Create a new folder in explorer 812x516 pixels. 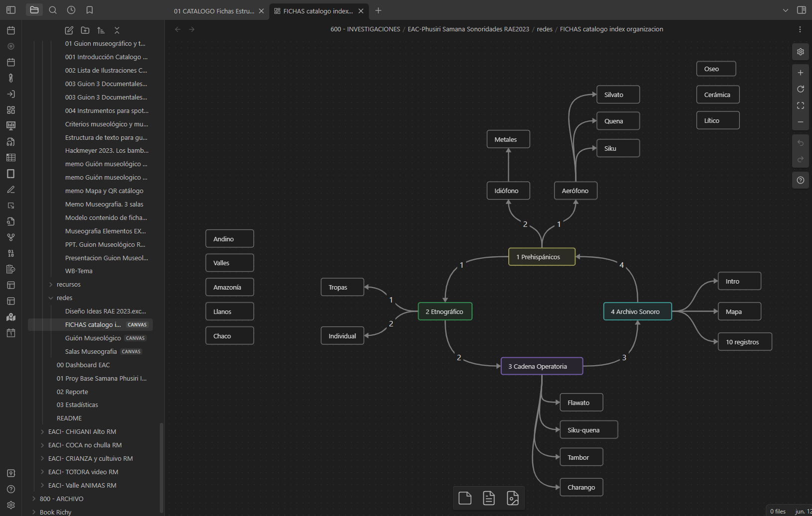click(x=85, y=30)
